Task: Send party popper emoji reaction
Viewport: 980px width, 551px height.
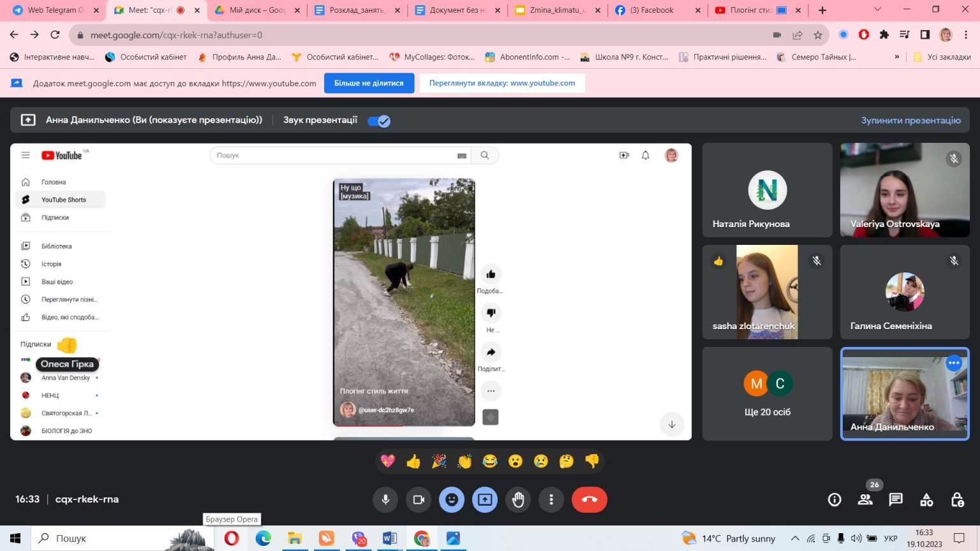Action: pos(439,461)
